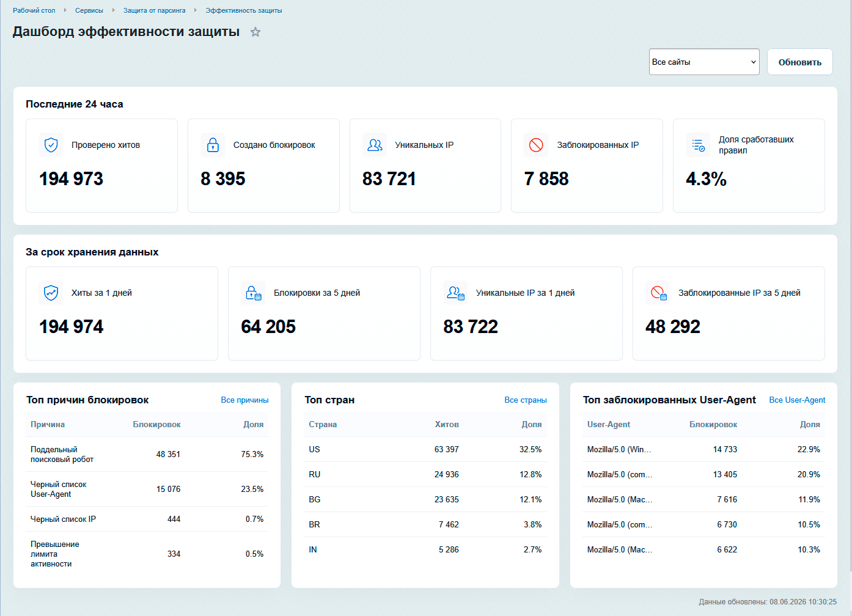852x616 pixels.
Task: Click the page vertical scrollbar
Action: [849, 286]
